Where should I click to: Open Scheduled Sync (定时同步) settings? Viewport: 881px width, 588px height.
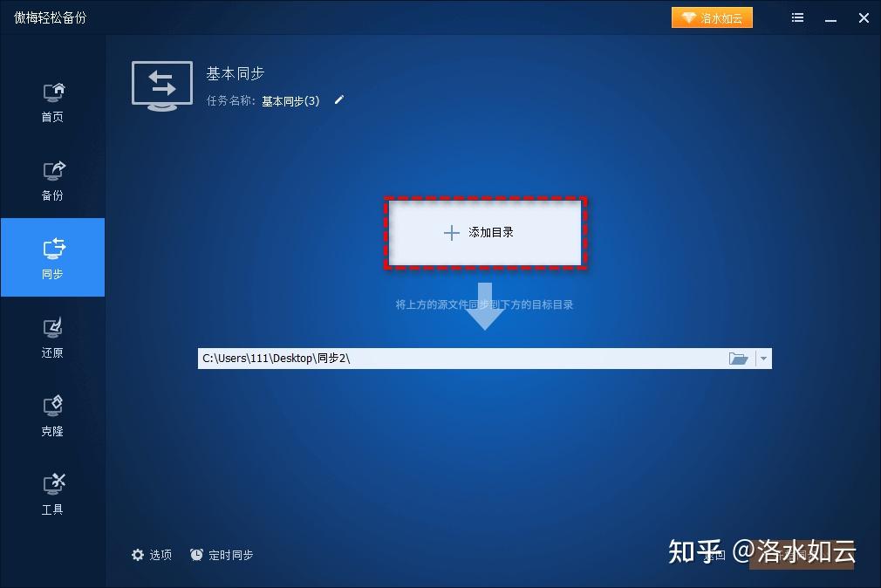[x=222, y=555]
